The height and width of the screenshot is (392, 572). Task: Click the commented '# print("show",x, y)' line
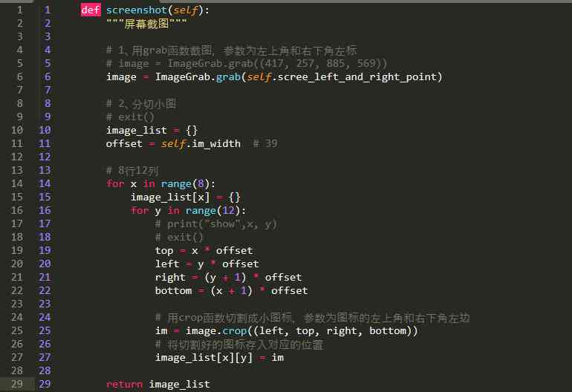coord(216,224)
